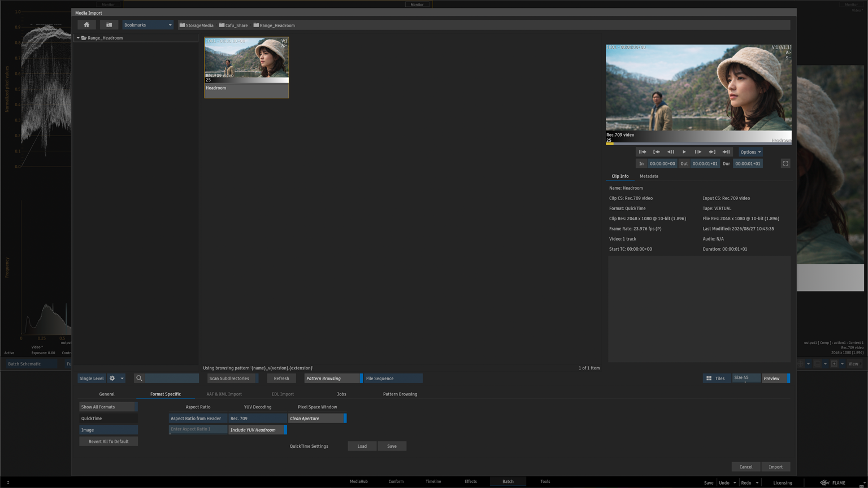Click Revert All To Default
Screen dimensions: 868x488
pos(108,442)
